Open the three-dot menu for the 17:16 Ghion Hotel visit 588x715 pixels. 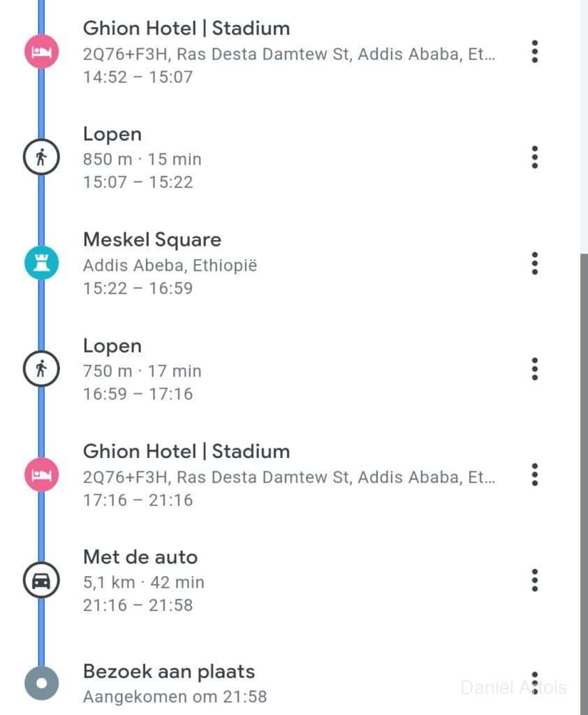534,475
